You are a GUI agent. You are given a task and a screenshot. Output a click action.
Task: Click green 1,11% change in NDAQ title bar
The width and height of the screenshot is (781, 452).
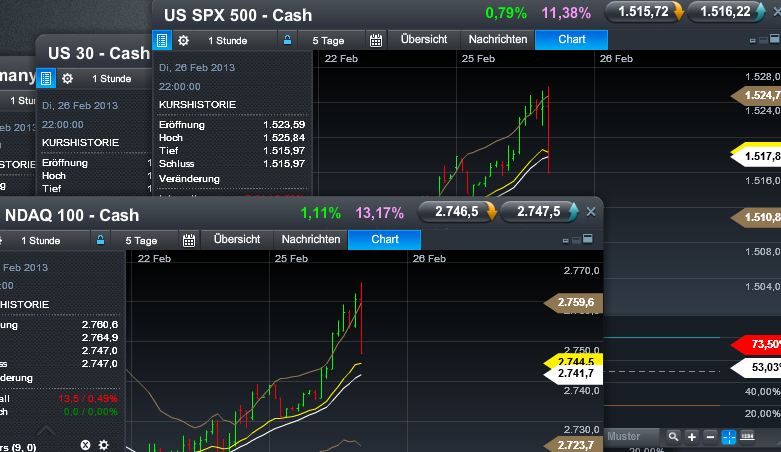321,213
